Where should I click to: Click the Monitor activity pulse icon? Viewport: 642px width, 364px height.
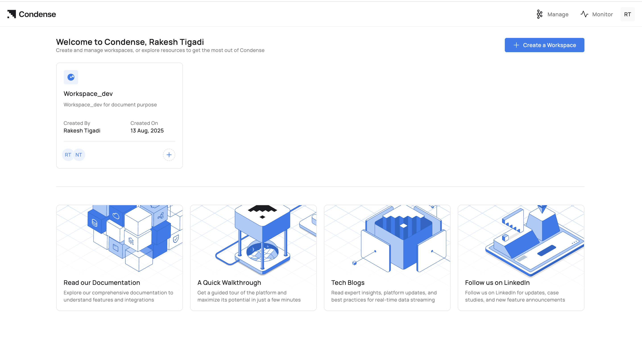click(x=584, y=14)
